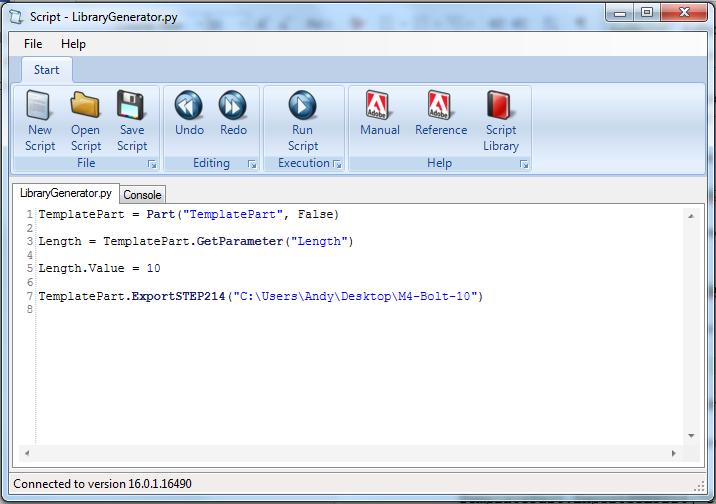The image size is (716, 504).
Task: Expand the File group dialog launcher
Action: coord(153,164)
